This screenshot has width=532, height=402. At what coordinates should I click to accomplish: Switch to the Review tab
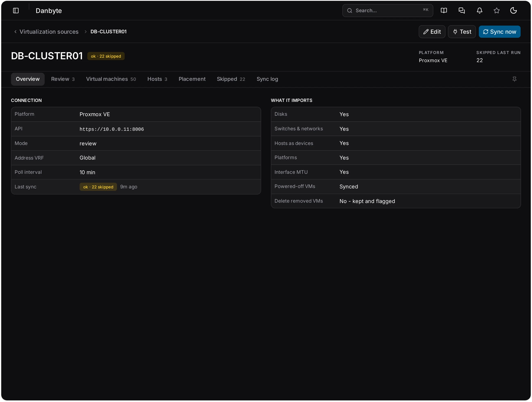point(63,79)
